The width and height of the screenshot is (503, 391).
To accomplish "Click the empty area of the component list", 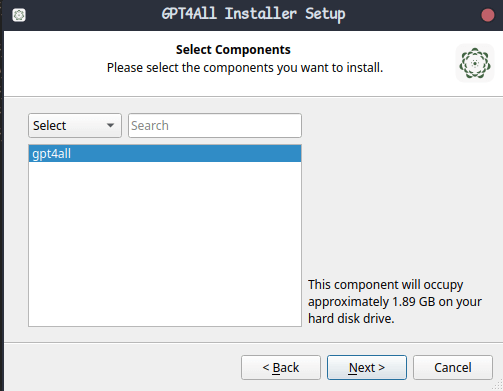I will pos(165,244).
